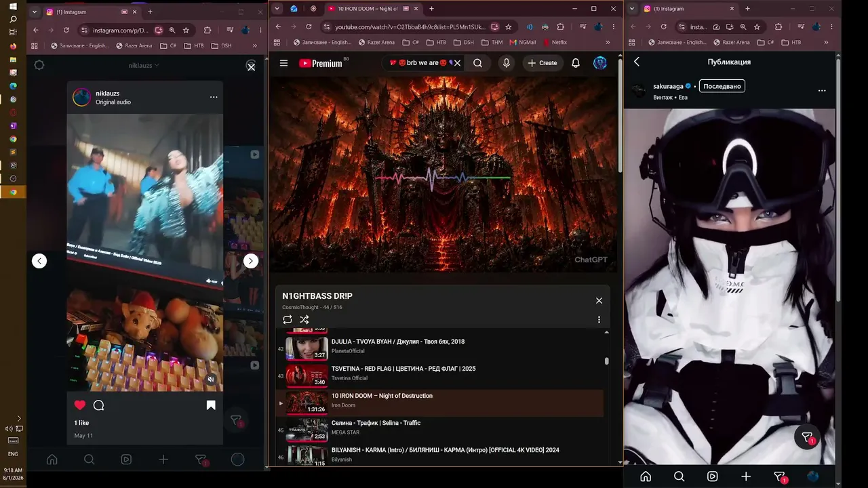Click the YouTube Create button
The height and width of the screenshot is (488, 868).
click(542, 63)
